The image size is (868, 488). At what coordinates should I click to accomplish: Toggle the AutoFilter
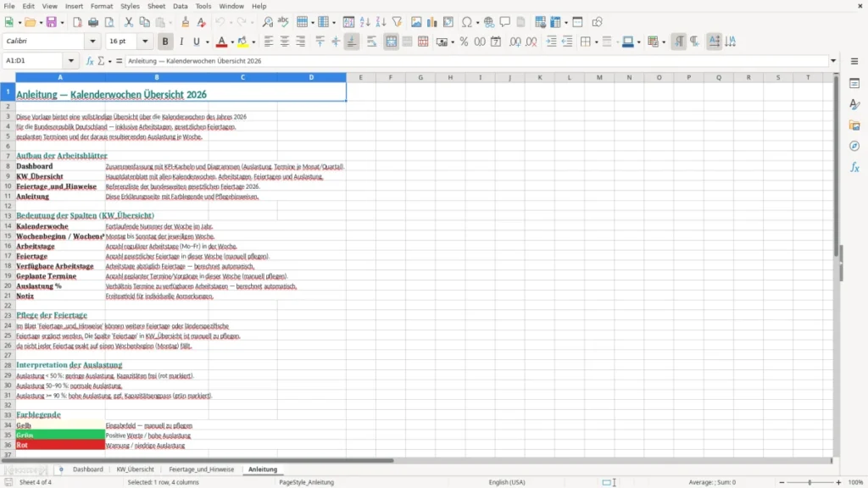pyautogui.click(x=397, y=22)
